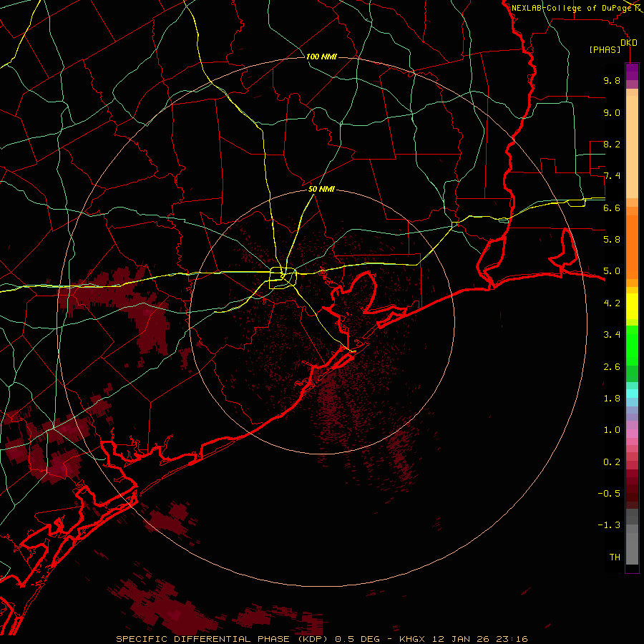
Task: Click the 23:16 timestamp
Action: coord(511,639)
